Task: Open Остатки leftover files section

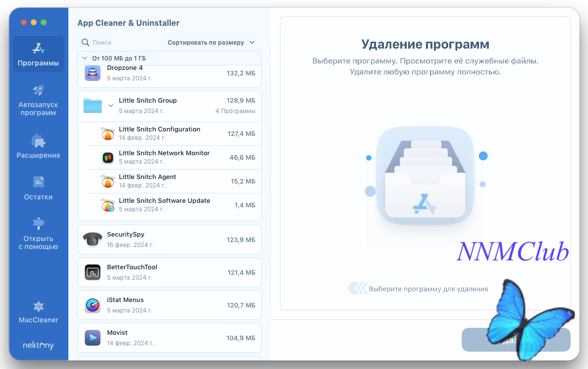Action: click(x=38, y=188)
